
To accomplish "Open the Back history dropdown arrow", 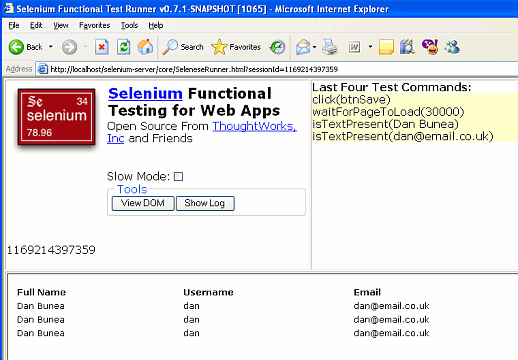I will coord(51,47).
